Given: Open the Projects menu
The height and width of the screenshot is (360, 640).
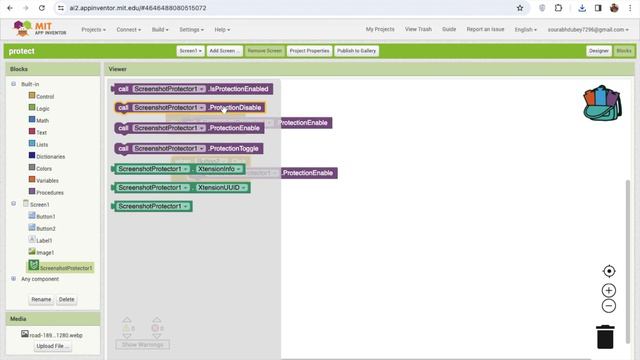Looking at the screenshot, I should click(93, 29).
